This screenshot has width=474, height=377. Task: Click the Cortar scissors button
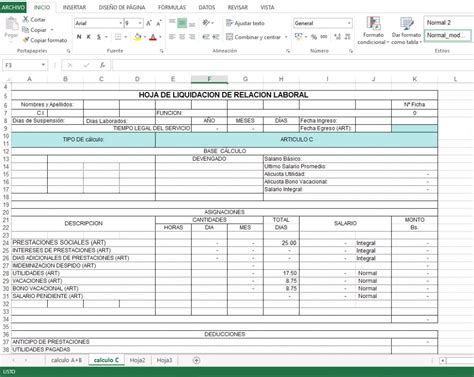[x=34, y=19]
